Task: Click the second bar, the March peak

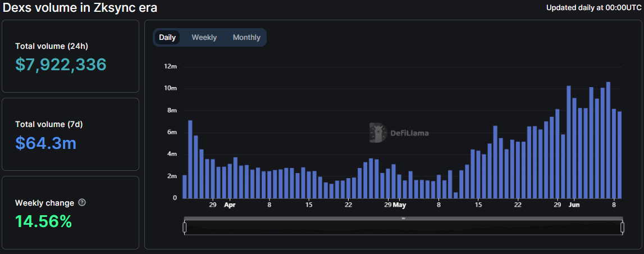Action: tap(190, 160)
